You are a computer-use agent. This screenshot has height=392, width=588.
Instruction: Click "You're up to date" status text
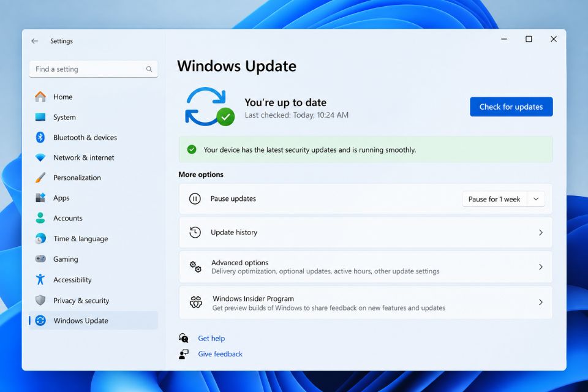point(285,102)
